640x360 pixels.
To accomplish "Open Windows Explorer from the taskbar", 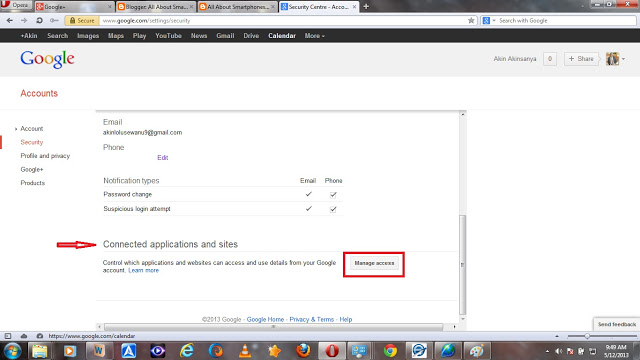I will (x=40, y=351).
